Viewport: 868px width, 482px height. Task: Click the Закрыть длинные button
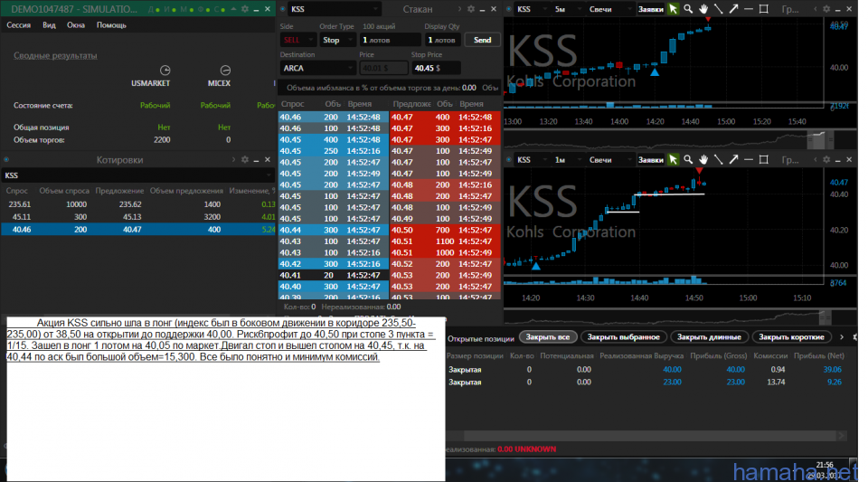[709, 336]
